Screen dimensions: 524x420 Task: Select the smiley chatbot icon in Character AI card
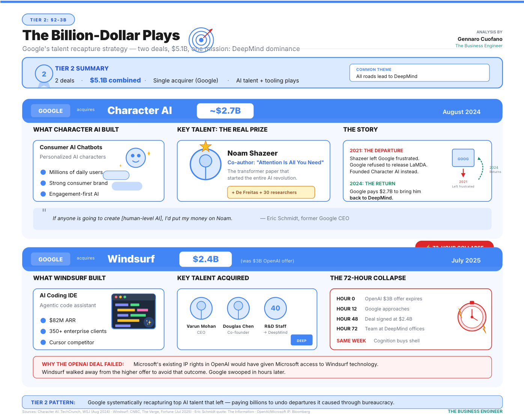pyautogui.click(x=136, y=157)
